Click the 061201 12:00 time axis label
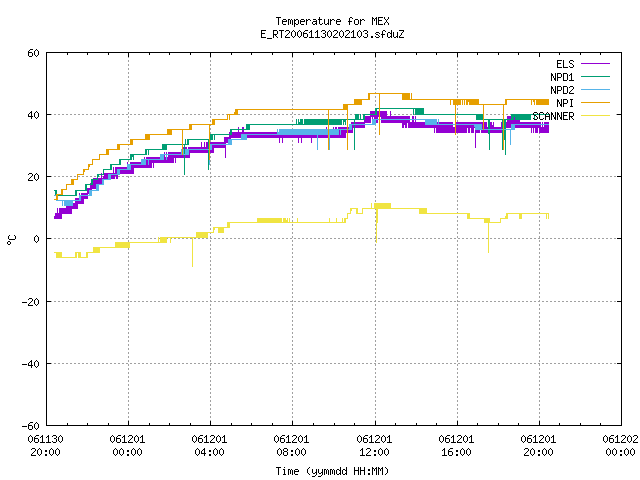Screen dimensions: 640x480 pos(374,446)
